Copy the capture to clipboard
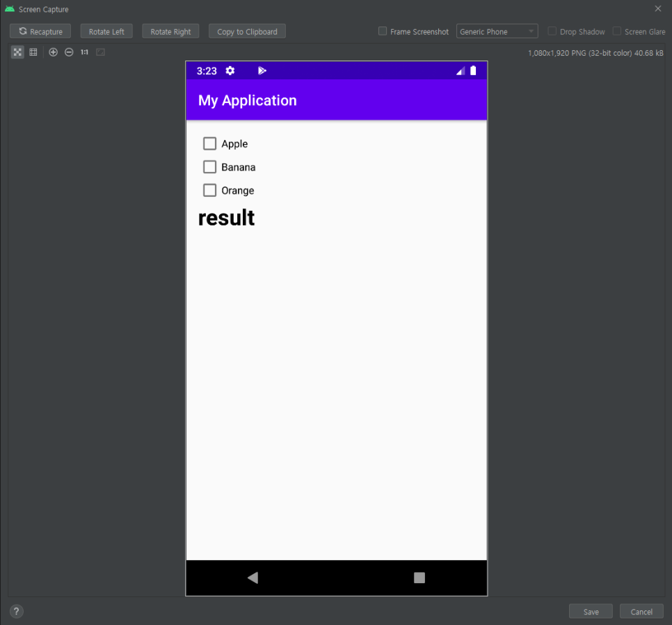The height and width of the screenshot is (625, 672). tap(247, 31)
